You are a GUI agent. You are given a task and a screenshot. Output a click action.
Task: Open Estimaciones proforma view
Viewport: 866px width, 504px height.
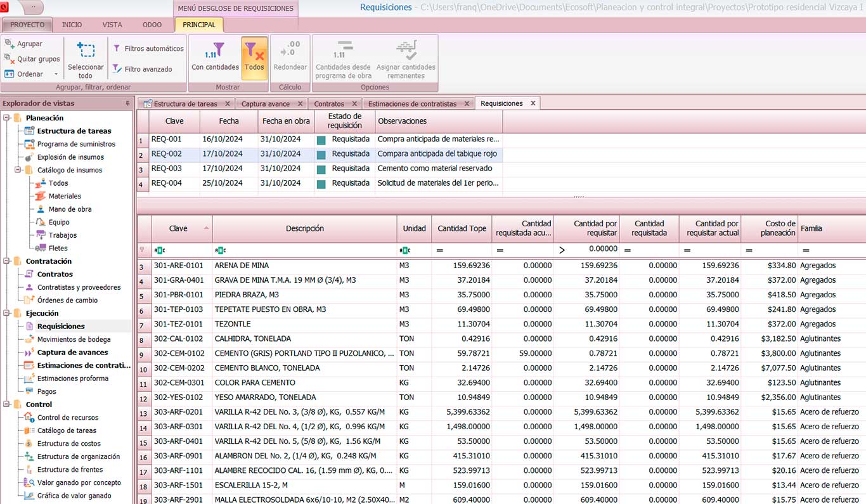point(72,378)
